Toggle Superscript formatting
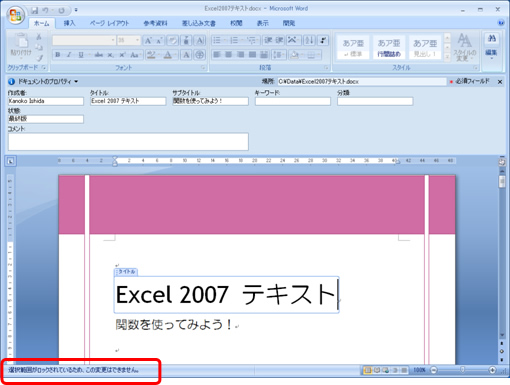The height and width of the screenshot is (385, 510). (x=122, y=55)
